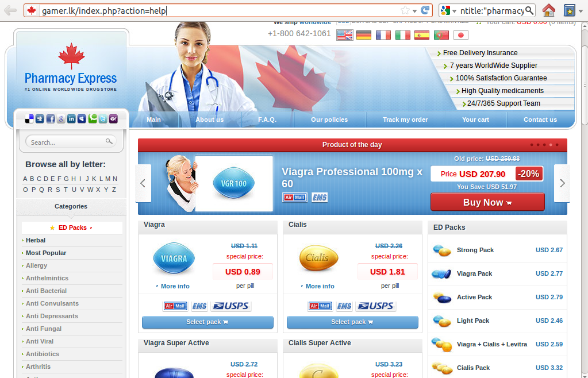Open the F.A.Q. tab
Image resolution: width=588 pixels, height=378 pixels.
click(x=267, y=119)
